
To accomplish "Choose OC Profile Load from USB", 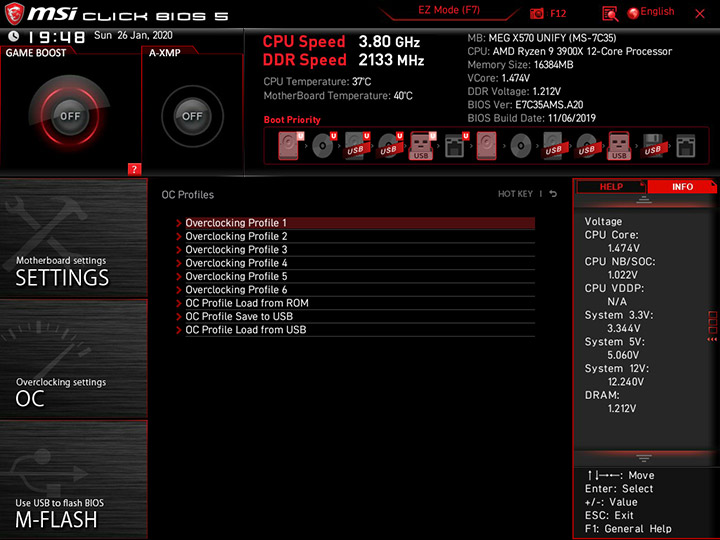I will [x=360, y=330].
